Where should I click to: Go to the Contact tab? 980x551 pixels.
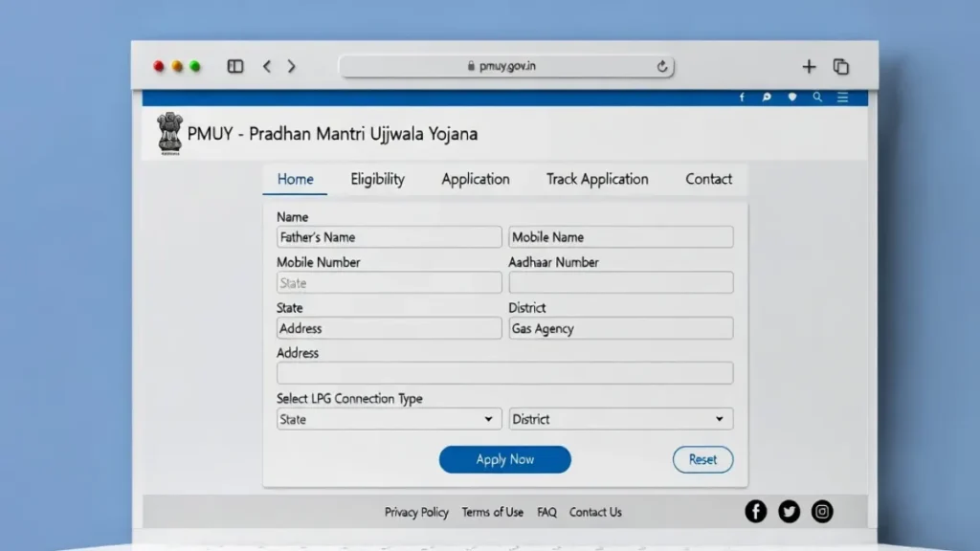click(x=709, y=179)
